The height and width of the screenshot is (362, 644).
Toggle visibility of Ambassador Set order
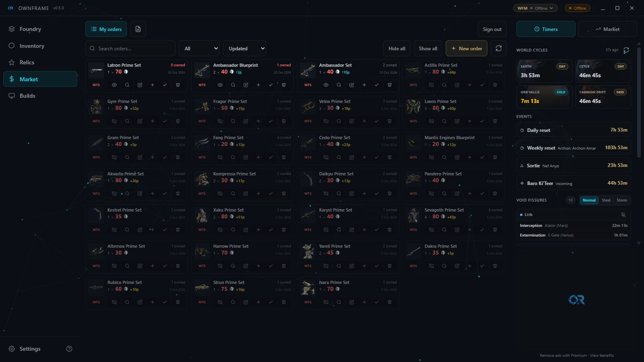pos(326,85)
